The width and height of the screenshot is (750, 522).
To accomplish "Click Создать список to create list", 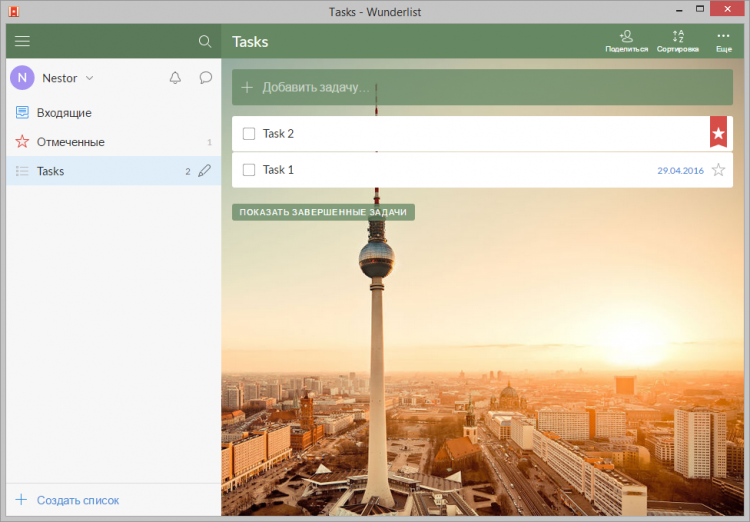I will point(78,500).
